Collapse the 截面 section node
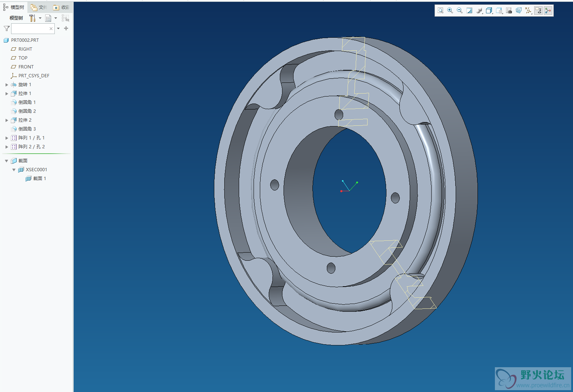This screenshot has width=573, height=392. (x=7, y=161)
